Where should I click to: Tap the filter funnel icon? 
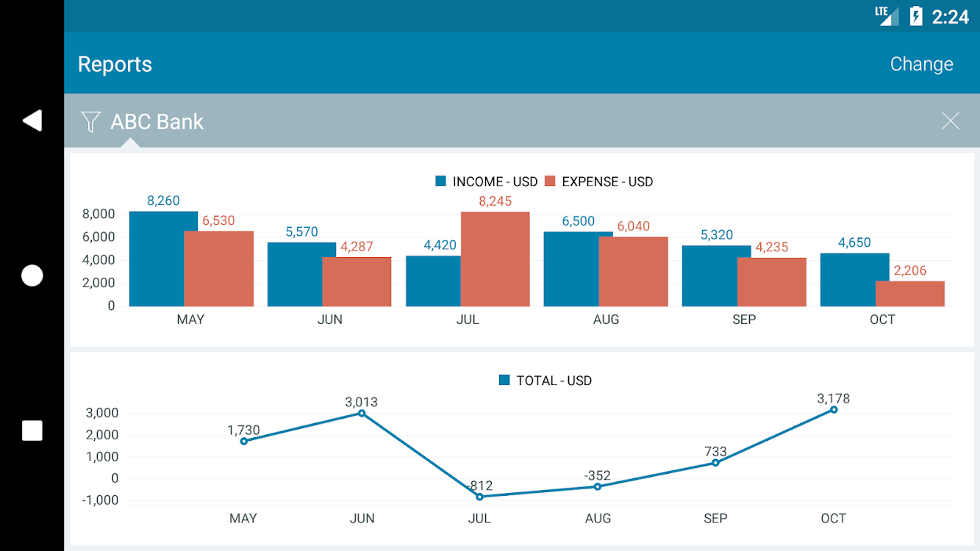(90, 122)
